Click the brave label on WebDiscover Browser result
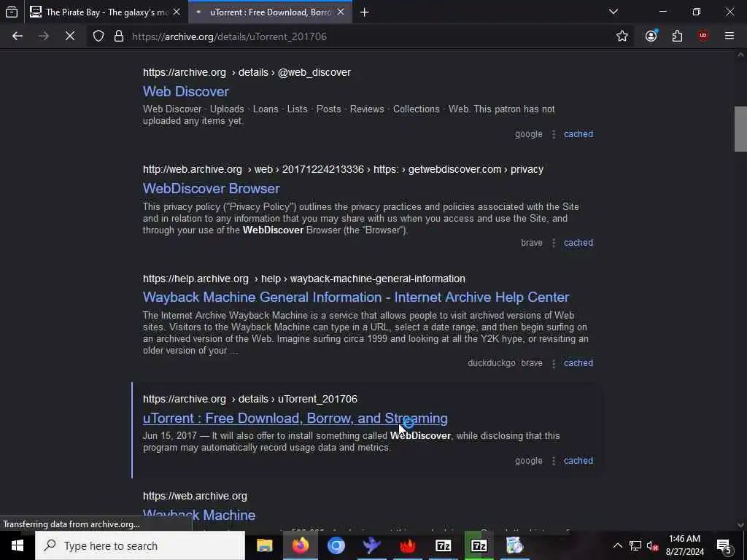747x560 pixels. point(531,243)
